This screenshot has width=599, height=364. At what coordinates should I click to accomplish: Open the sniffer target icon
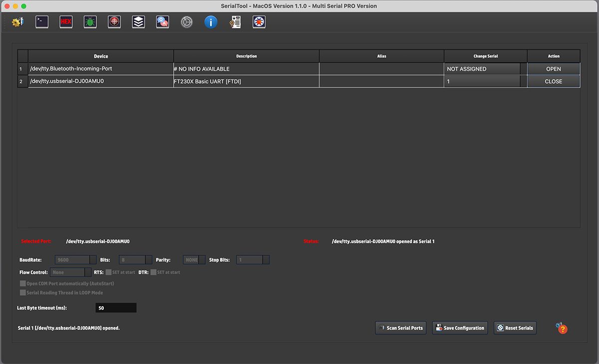[114, 22]
